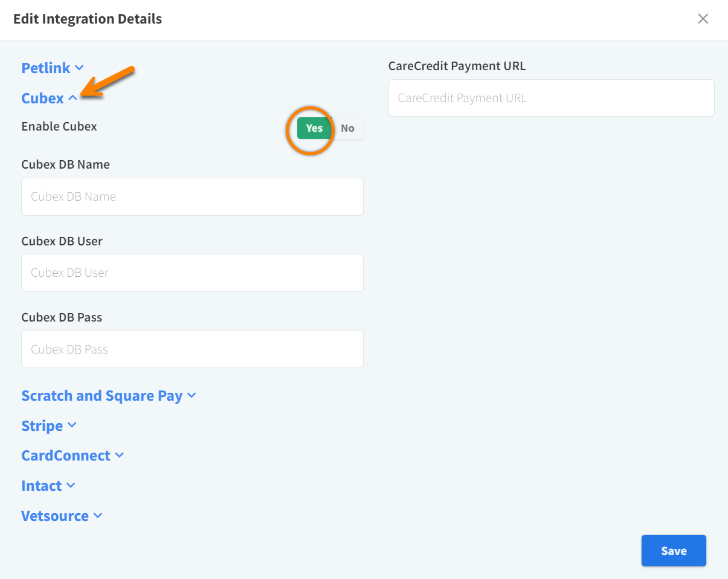Viewport: 728px width, 579px height.
Task: Click the chevron icon next to Intact
Action: (x=71, y=485)
